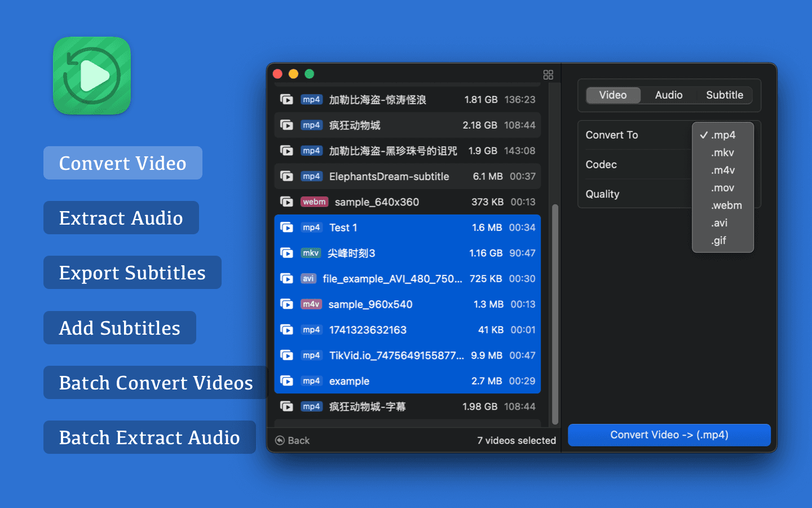Image resolution: width=812 pixels, height=508 pixels.
Task: Click the video icon beside ElephantsDream-subtitle
Action: (x=286, y=177)
